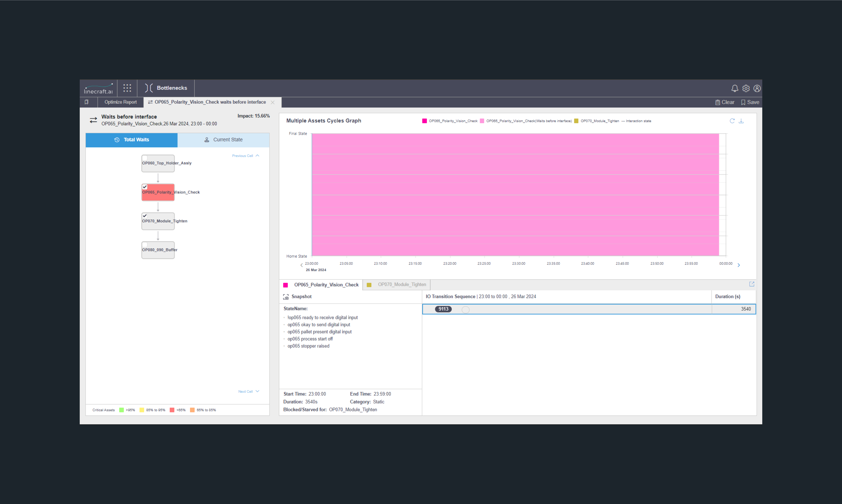
Task: Click the red <65% critical assets swatch
Action: [172, 410]
